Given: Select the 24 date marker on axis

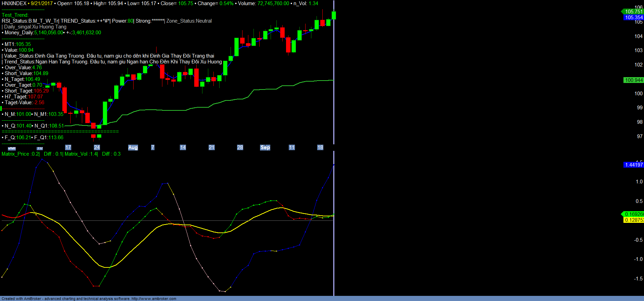Looking at the screenshot, I should pos(97,147).
